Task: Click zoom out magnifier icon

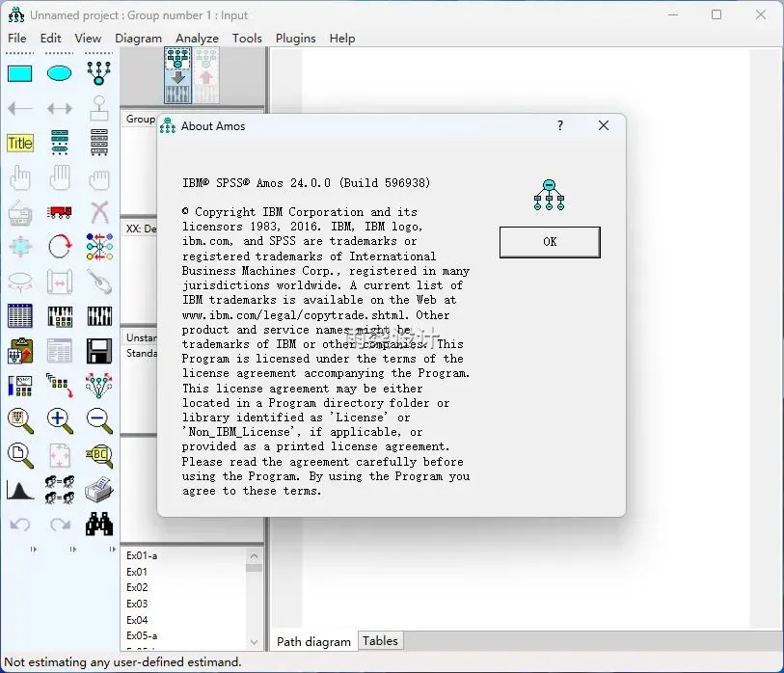Action: coord(99,420)
